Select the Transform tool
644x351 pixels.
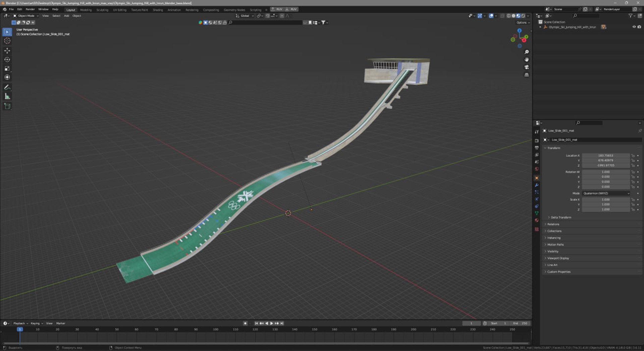[7, 77]
